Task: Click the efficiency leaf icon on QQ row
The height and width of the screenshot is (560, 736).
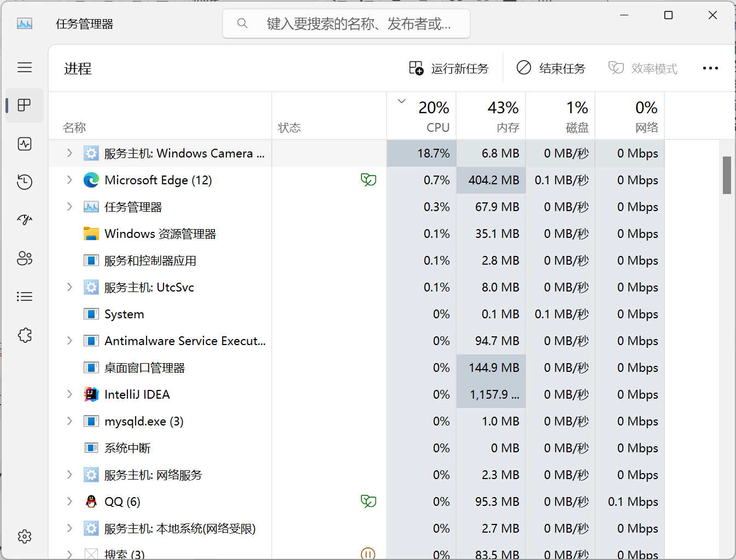Action: pyautogui.click(x=369, y=501)
